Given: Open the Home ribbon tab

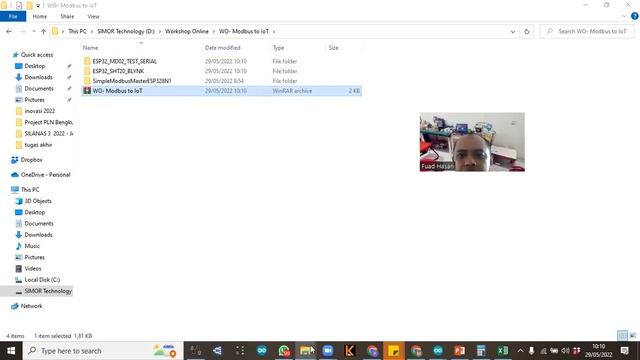Looking at the screenshot, I should (40, 16).
